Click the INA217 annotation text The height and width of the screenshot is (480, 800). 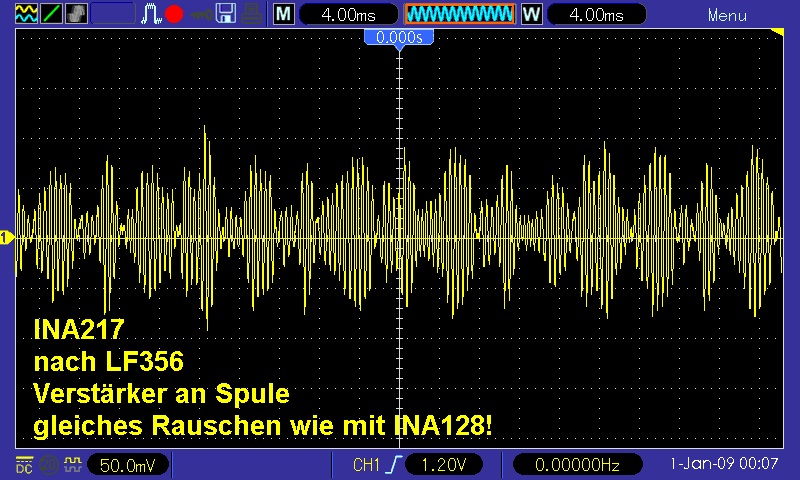pos(79,329)
